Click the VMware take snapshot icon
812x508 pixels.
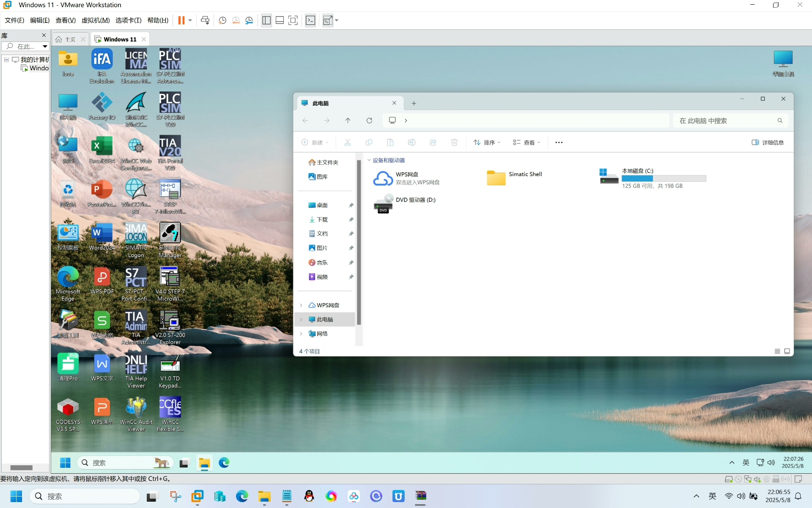pos(222,20)
